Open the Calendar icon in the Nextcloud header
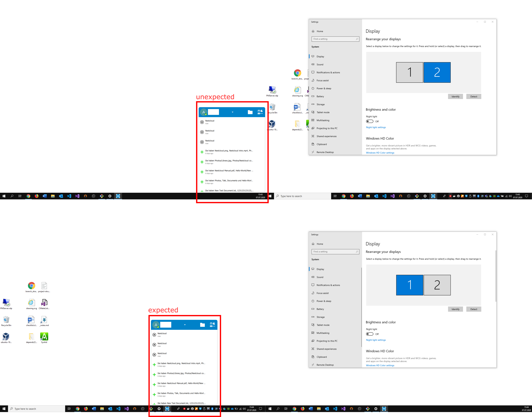Screen dimensions: 532x417 (259, 111)
